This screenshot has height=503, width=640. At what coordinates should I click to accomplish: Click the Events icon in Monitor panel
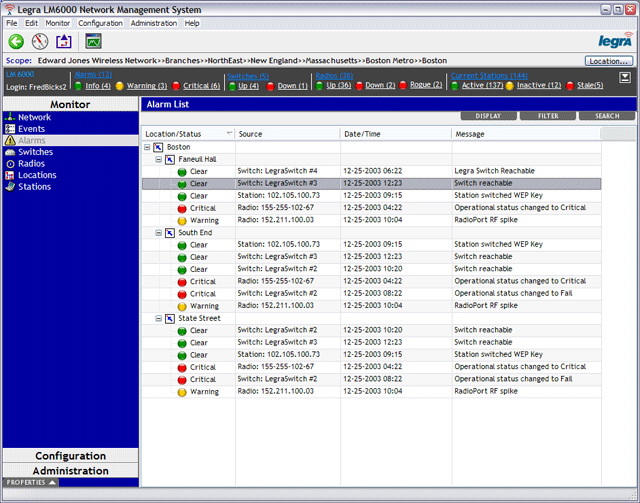(10, 129)
